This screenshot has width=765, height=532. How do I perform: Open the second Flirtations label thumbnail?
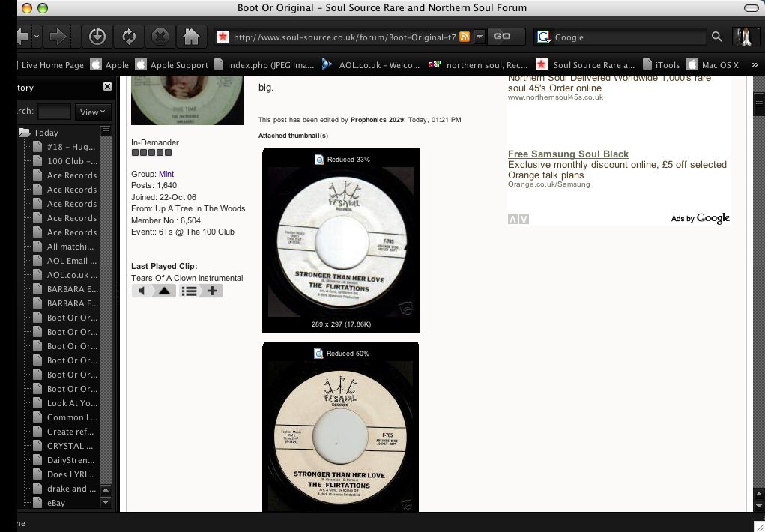341,436
